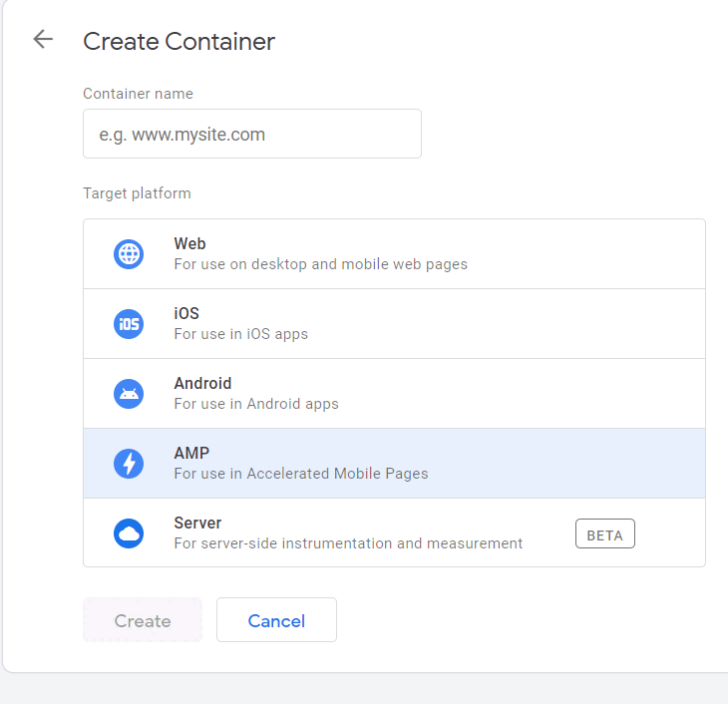Viewport: 728px width, 704px height.
Task: Click the 'Target platform' label
Action: pyautogui.click(x=137, y=193)
